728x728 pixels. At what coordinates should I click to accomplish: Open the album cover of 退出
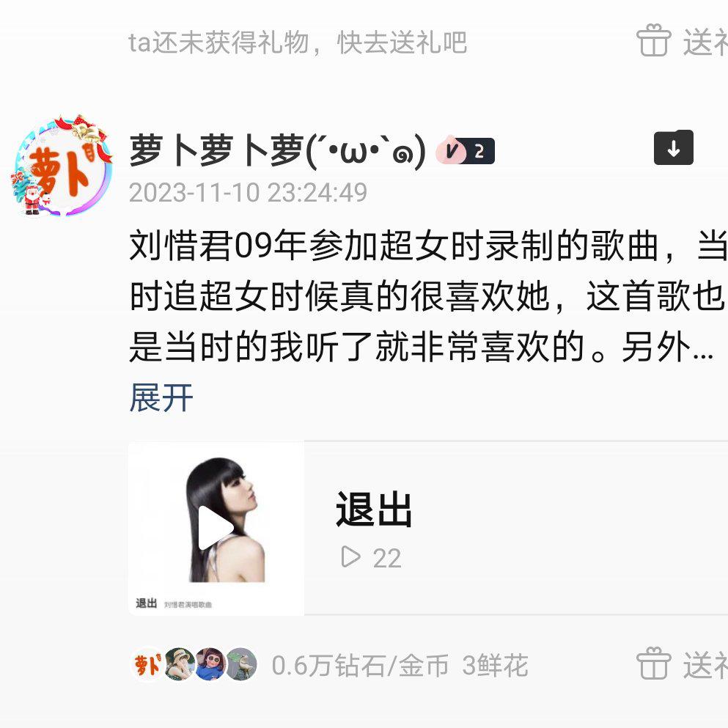click(x=216, y=529)
